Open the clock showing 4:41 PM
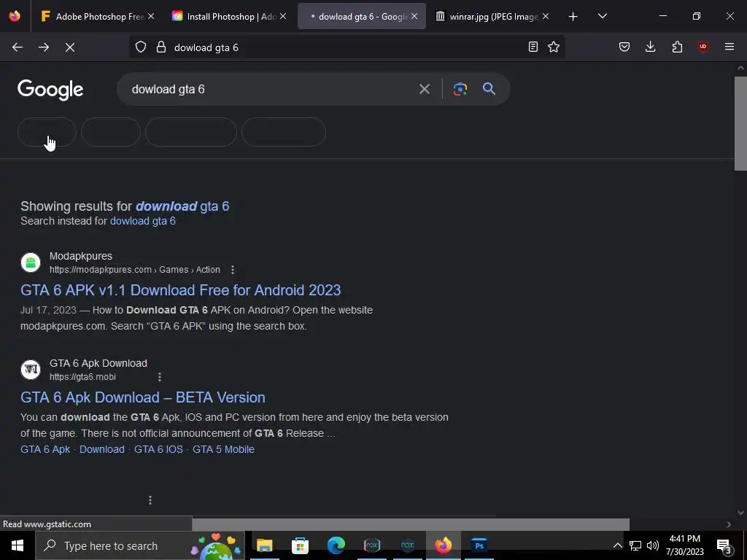747x560 pixels. click(684, 545)
